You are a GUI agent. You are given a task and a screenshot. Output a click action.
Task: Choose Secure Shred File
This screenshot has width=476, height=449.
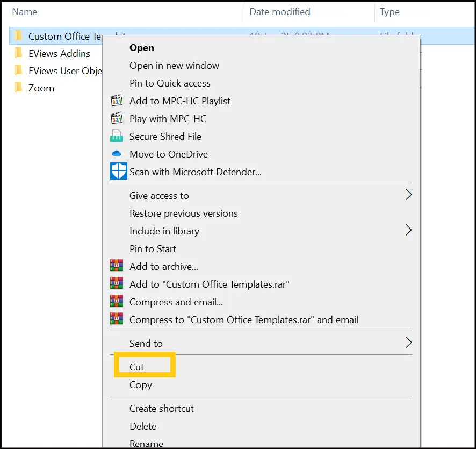pyautogui.click(x=165, y=137)
